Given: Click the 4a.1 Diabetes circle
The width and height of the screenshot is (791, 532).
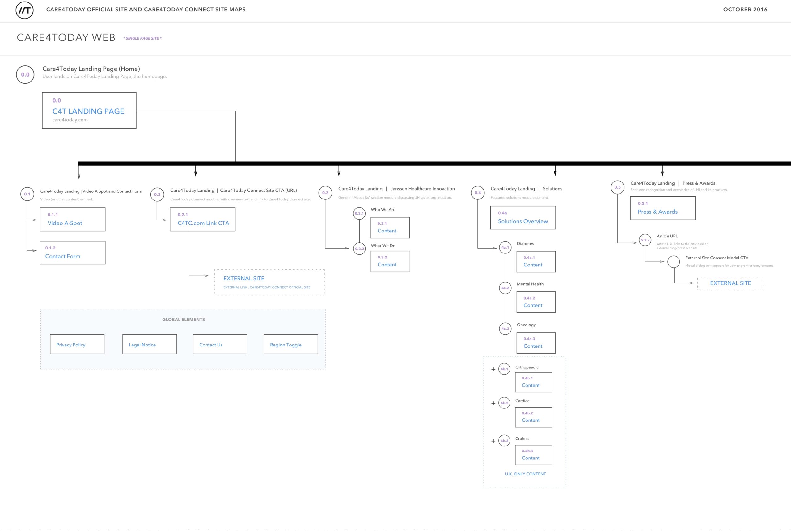Looking at the screenshot, I should tap(505, 247).
